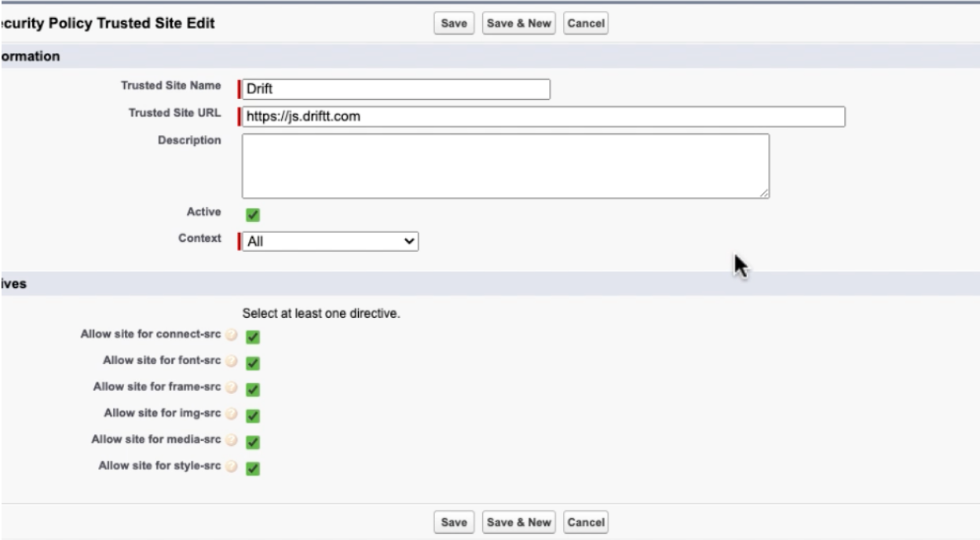This screenshot has height=540, width=980.
Task: Toggle Allow site for connect-src checkbox
Action: pos(253,337)
